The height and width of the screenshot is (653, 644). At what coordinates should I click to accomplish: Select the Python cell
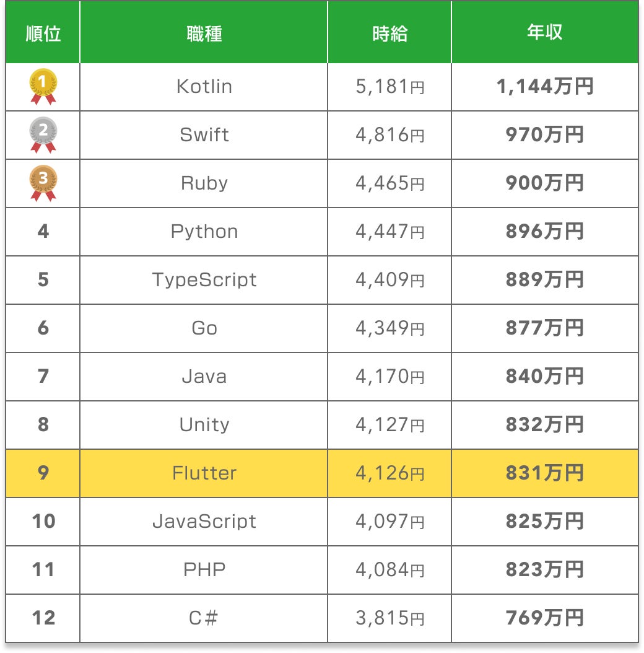tap(204, 232)
